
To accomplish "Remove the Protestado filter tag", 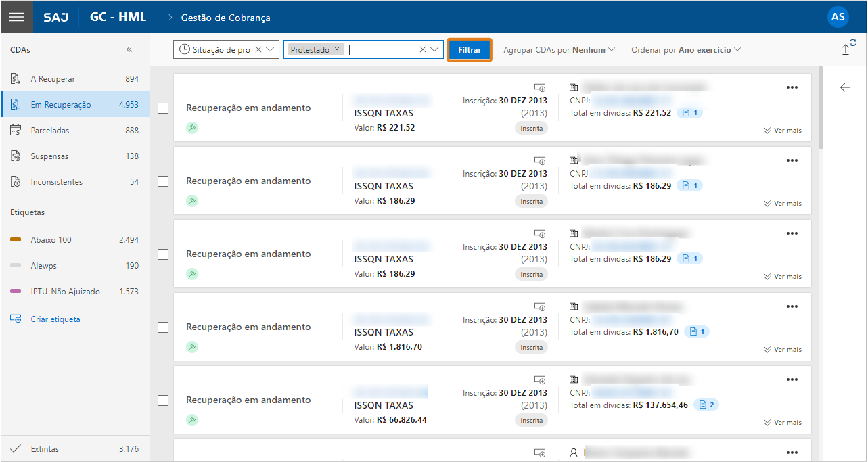I will (337, 50).
